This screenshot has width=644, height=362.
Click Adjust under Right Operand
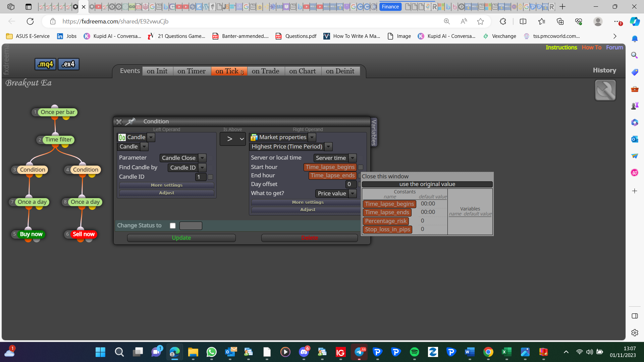[x=308, y=210]
